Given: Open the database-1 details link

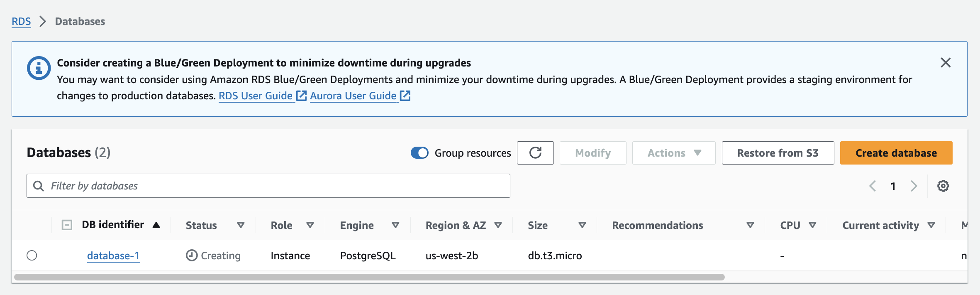Looking at the screenshot, I should pyautogui.click(x=113, y=256).
